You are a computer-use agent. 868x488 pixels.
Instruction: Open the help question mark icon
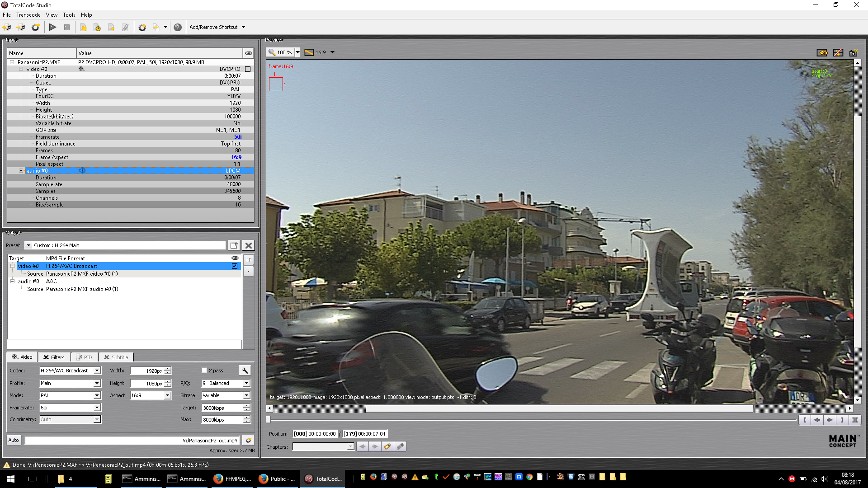(x=178, y=27)
